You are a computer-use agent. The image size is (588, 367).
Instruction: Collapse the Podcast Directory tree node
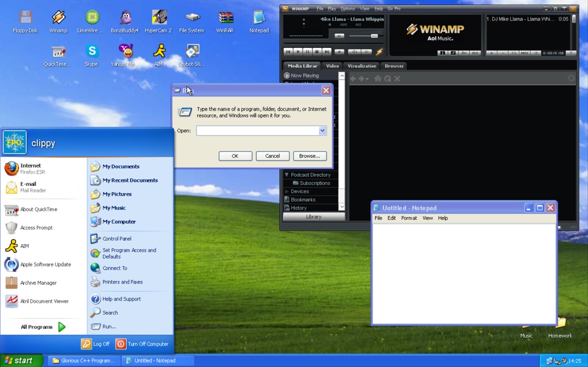click(287, 175)
